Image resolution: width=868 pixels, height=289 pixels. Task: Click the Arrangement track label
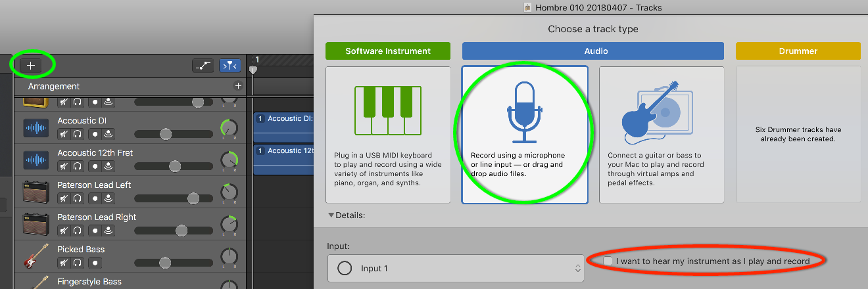pyautogui.click(x=54, y=86)
